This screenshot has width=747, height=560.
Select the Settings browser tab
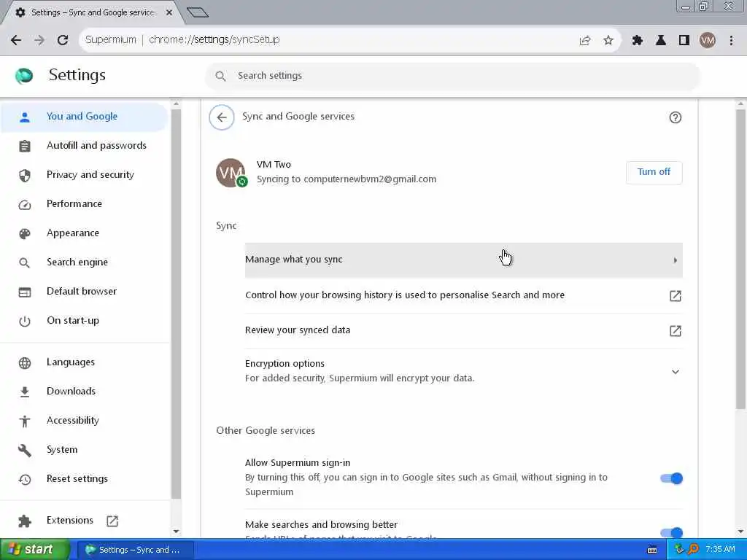tap(93, 12)
